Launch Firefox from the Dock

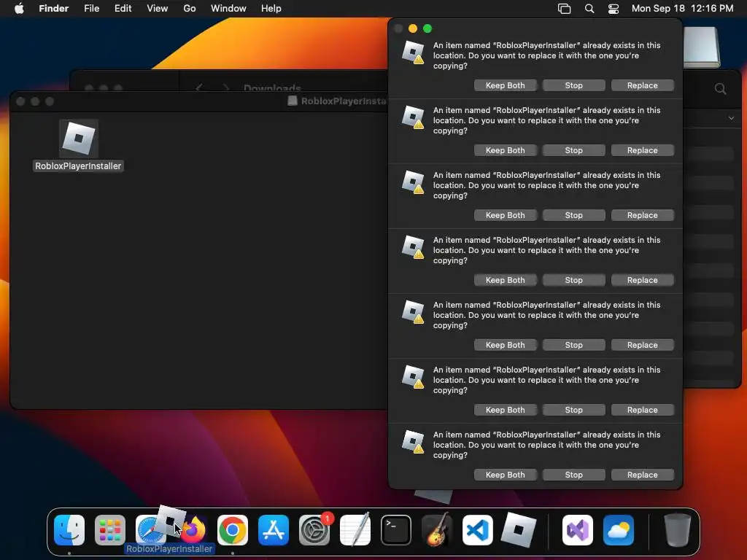[194, 530]
